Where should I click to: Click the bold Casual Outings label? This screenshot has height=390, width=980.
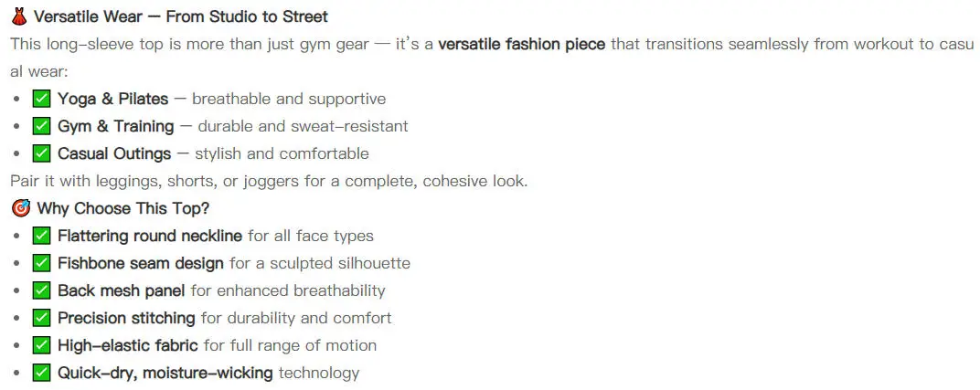(114, 153)
